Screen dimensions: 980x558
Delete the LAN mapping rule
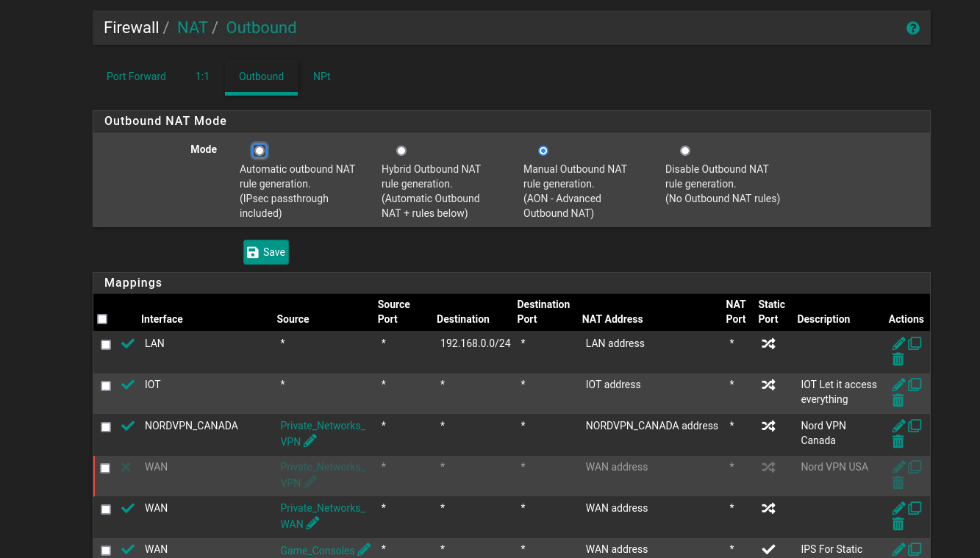pyautogui.click(x=898, y=359)
